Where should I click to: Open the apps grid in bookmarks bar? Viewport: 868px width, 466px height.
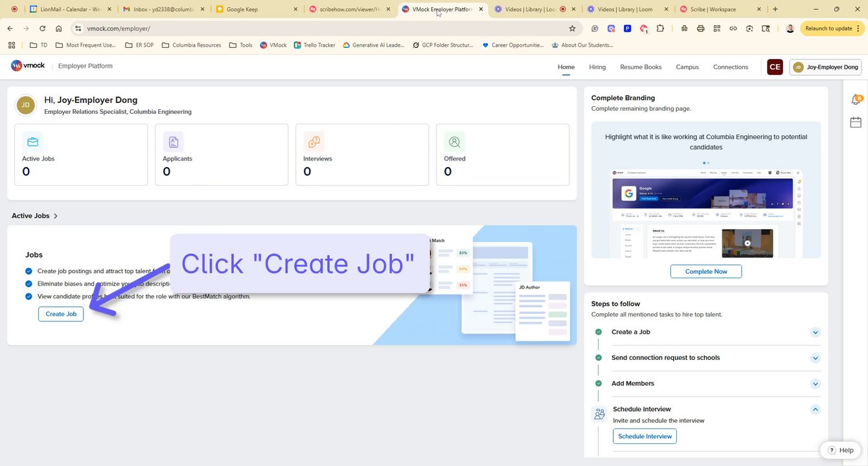11,45
